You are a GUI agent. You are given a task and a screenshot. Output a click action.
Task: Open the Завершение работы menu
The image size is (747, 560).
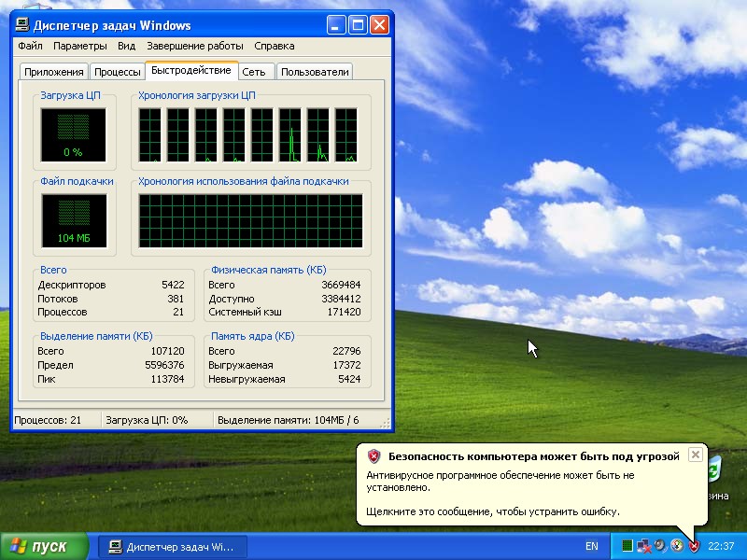click(x=195, y=46)
